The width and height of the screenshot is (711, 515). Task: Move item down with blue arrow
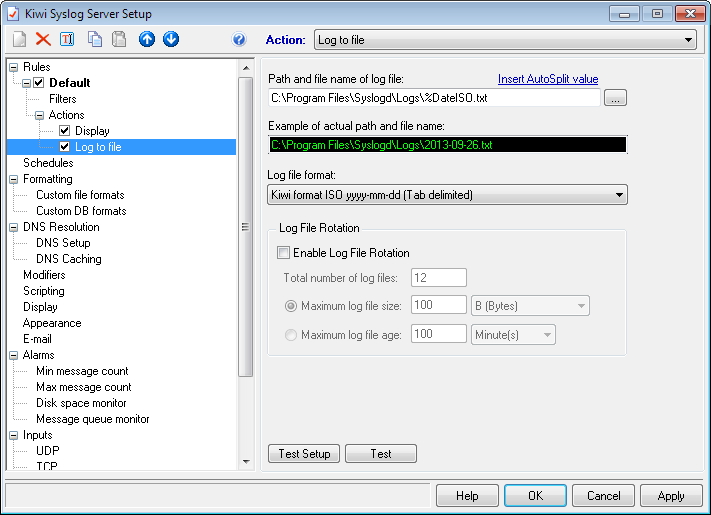(x=171, y=40)
